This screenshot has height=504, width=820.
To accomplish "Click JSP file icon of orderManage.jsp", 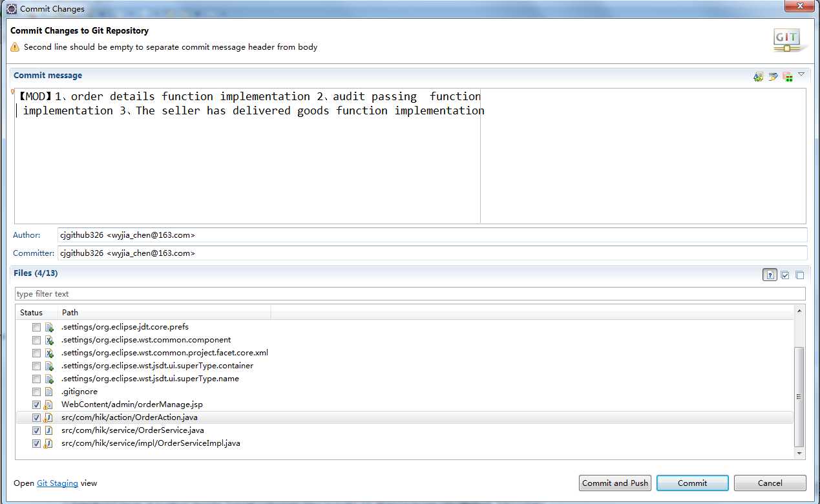I will click(48, 404).
